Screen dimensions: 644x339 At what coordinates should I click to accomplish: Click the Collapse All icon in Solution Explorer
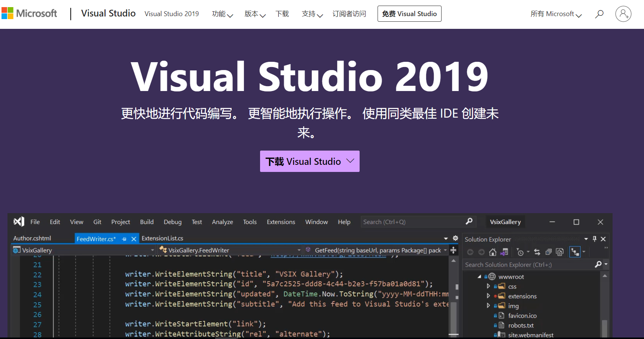[549, 252]
